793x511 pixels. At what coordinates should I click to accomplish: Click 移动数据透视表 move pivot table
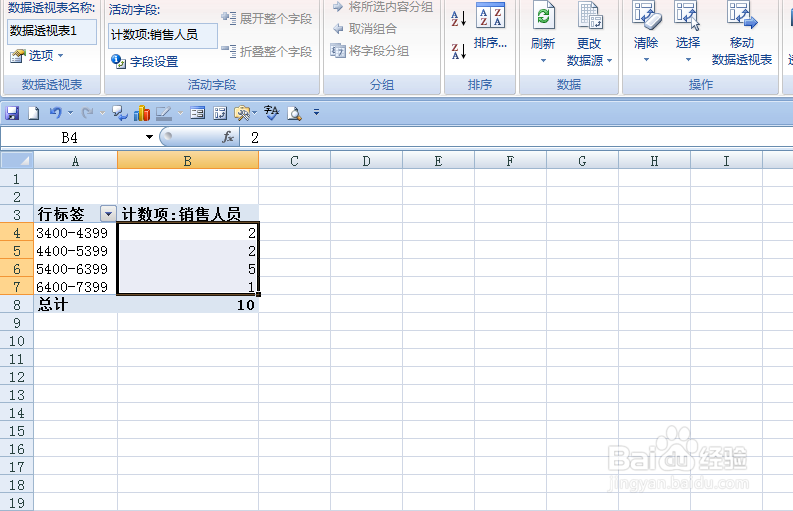click(742, 34)
